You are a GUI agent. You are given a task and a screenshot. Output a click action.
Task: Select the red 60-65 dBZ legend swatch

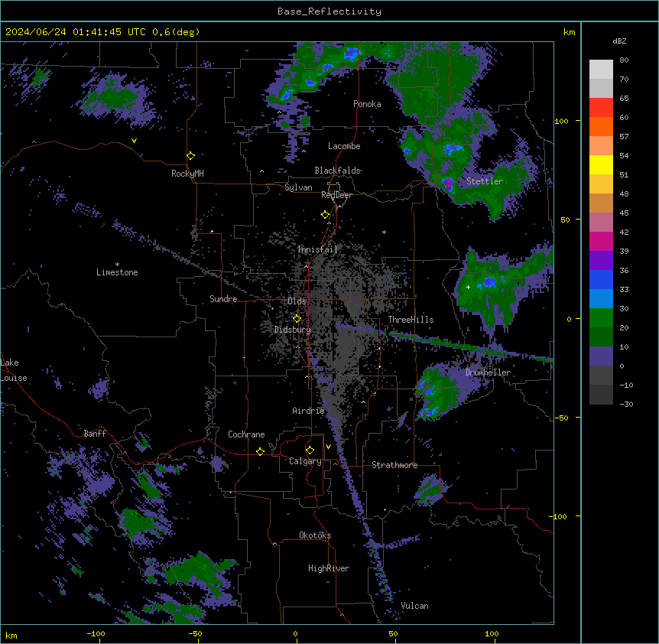coord(601,108)
